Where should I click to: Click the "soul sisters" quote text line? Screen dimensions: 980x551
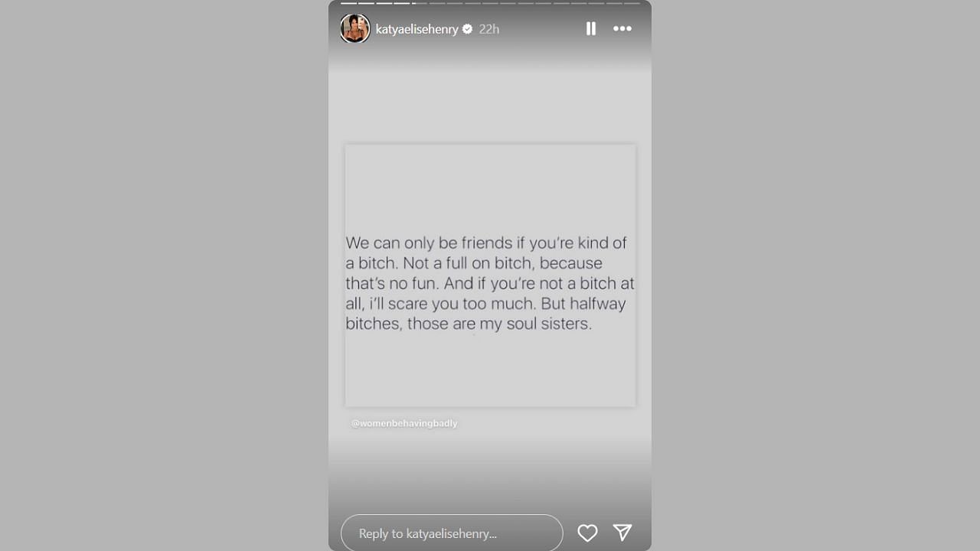point(469,324)
